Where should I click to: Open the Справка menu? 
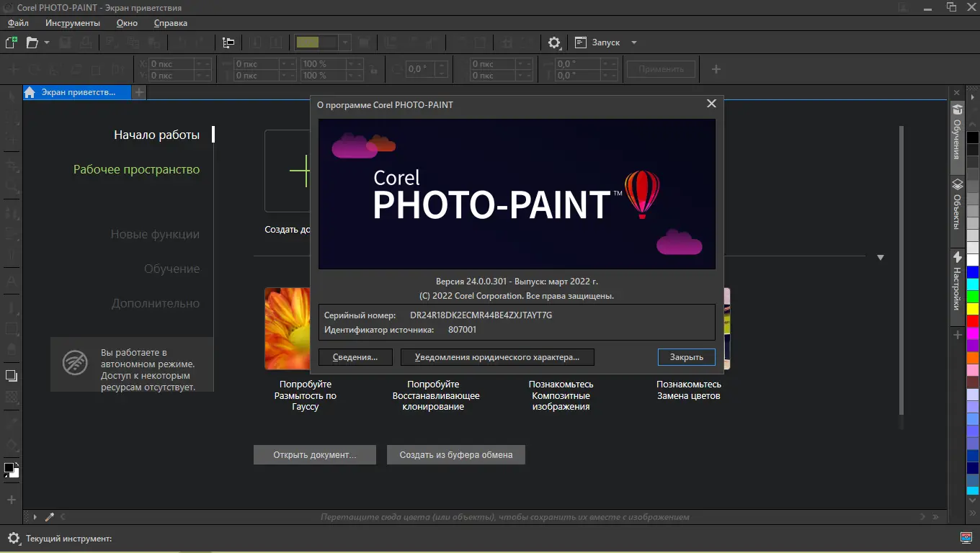click(171, 23)
